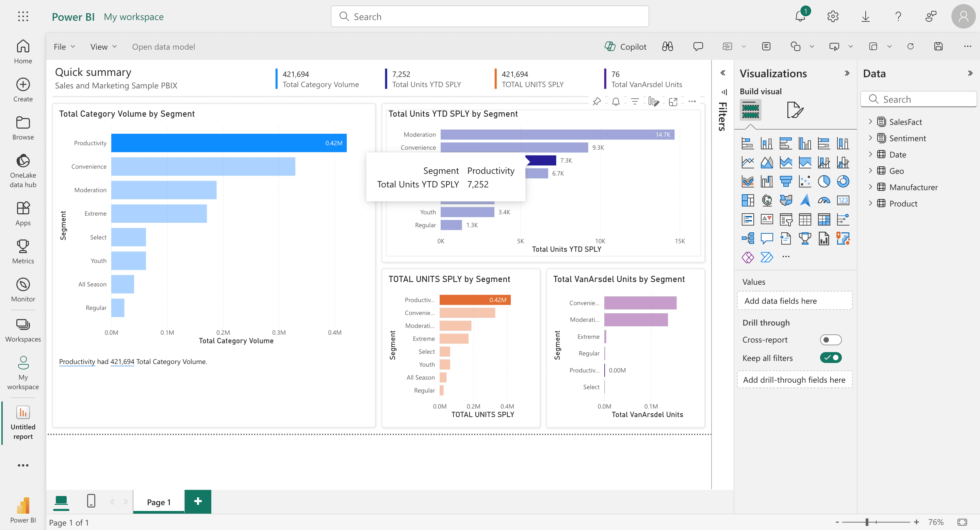Add a new report page
Viewport: 980px width, 530px height.
[198, 501]
